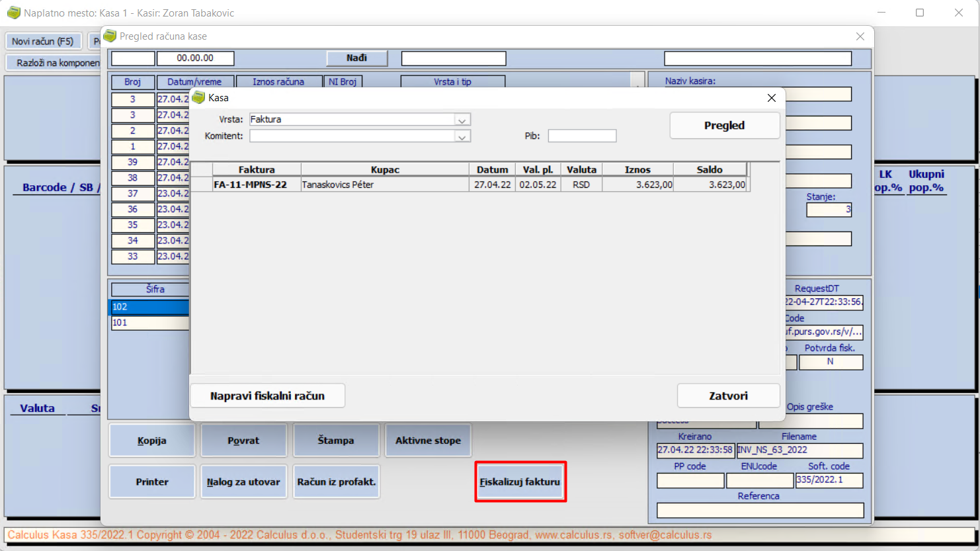Click the Kasa dialog title icon
Image resolution: width=980 pixels, height=551 pixels.
tap(198, 98)
